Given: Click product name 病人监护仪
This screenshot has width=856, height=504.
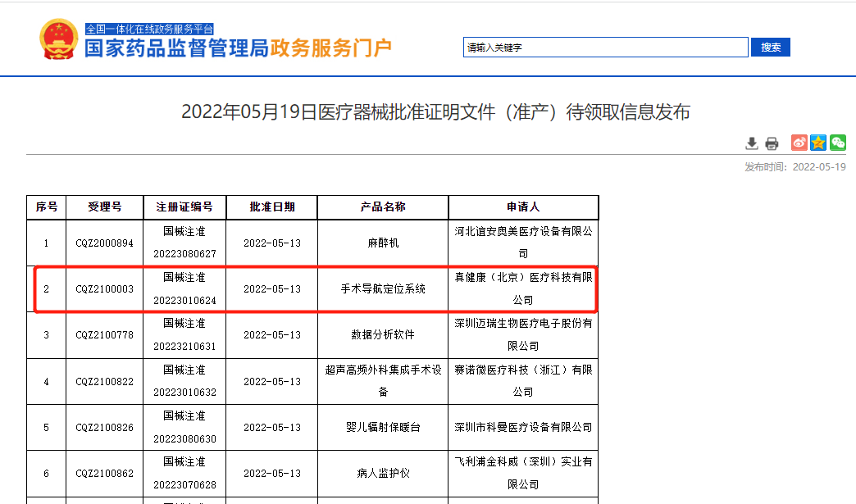Looking at the screenshot, I should coord(383,474).
